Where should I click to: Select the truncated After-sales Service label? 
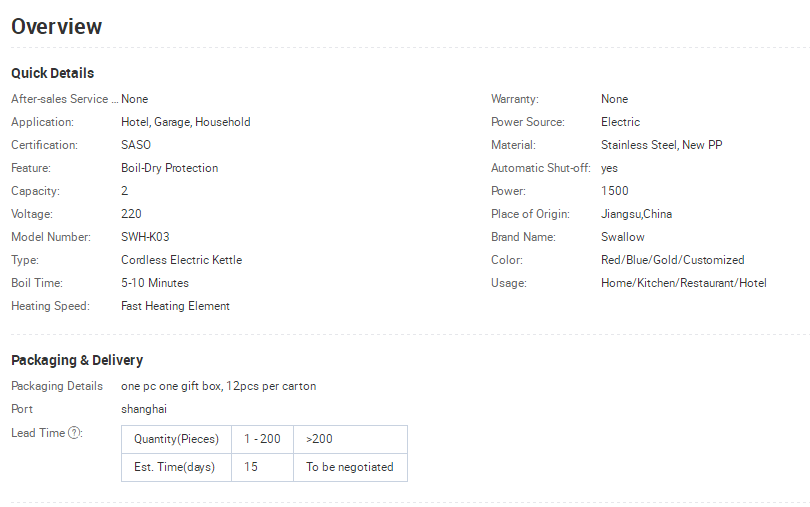tap(65, 99)
